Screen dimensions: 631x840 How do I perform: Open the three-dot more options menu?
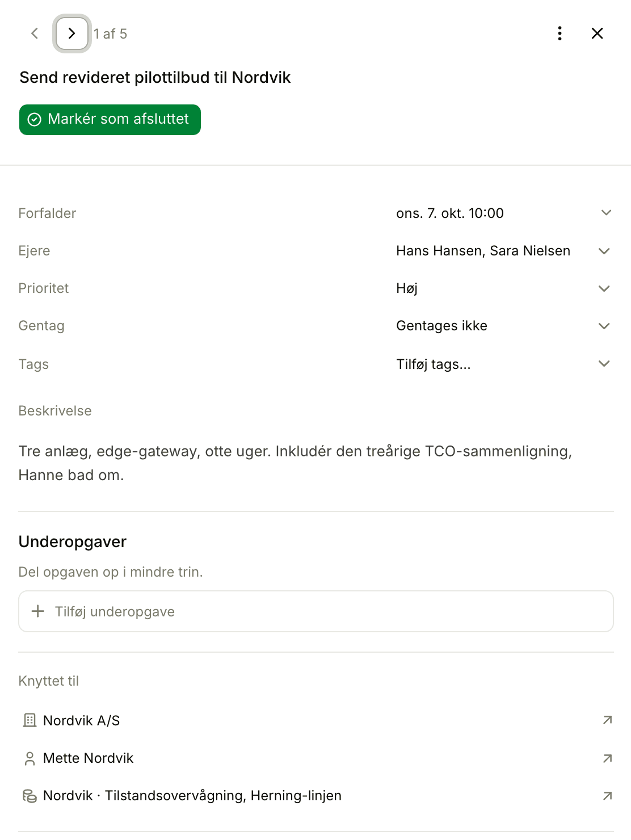560,33
